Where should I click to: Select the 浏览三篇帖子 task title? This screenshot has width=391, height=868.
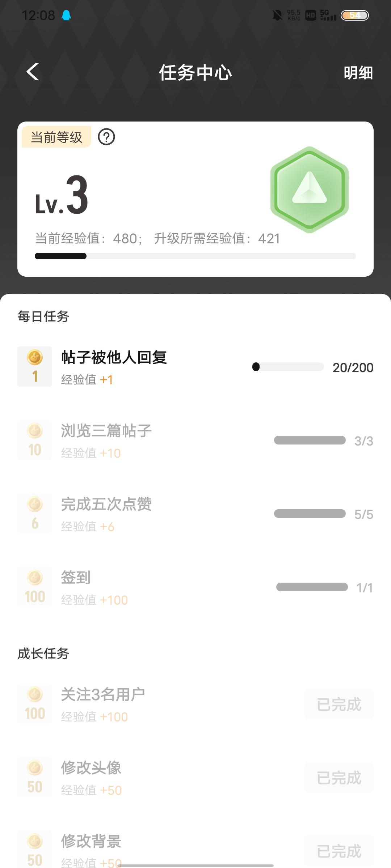pyautogui.click(x=106, y=431)
